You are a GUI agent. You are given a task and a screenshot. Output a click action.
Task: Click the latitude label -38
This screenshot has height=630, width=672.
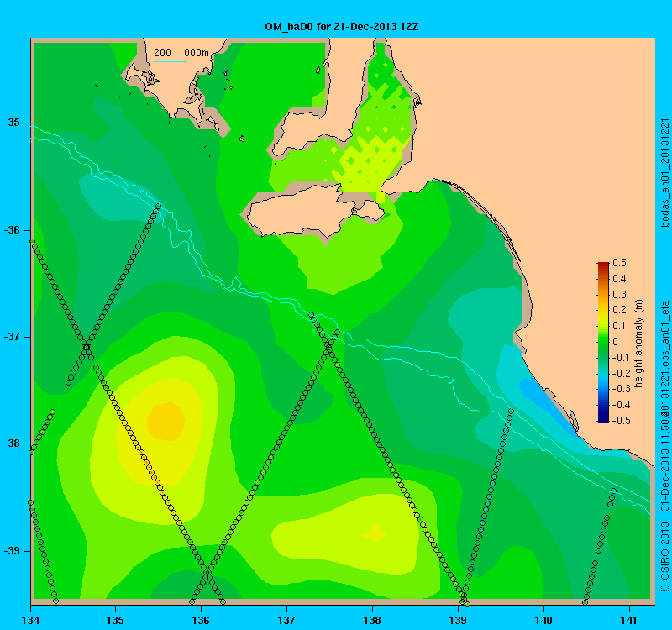coord(13,444)
